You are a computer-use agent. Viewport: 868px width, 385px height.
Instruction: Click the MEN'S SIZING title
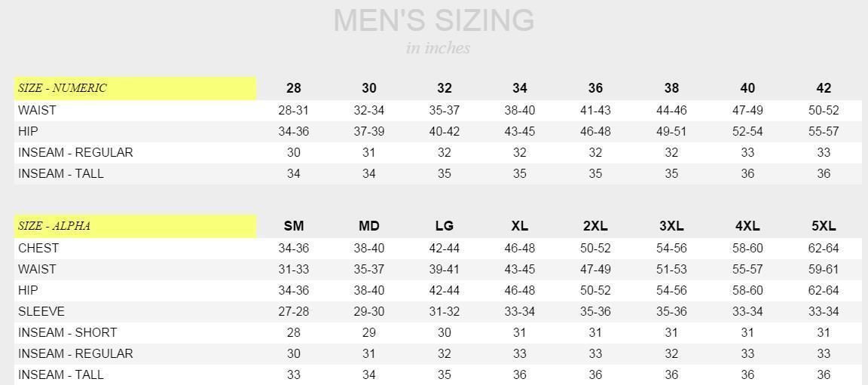coord(434,20)
